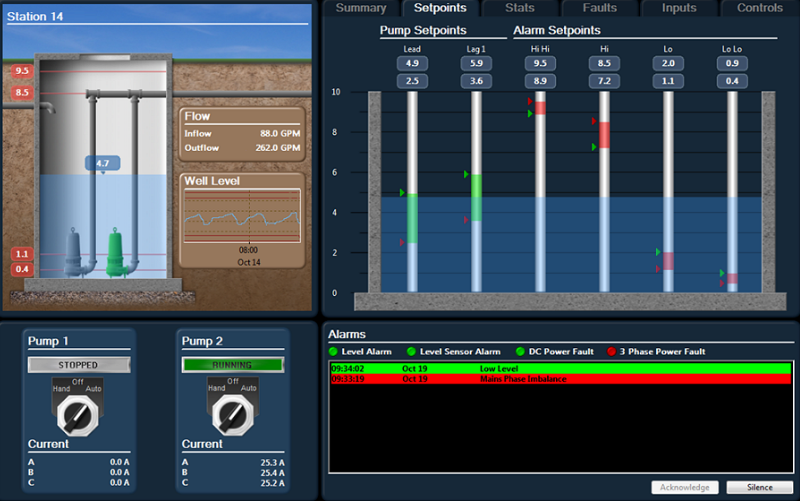Screen dimensions: 800x503
Task: Click the Hi alarm red marker
Action: coord(594,121)
